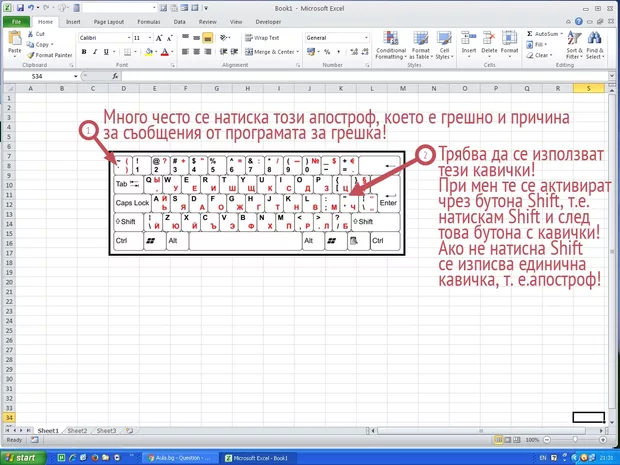Insert a new worksheet tab
Image resolution: width=620 pixels, height=465 pixels.
129,431
